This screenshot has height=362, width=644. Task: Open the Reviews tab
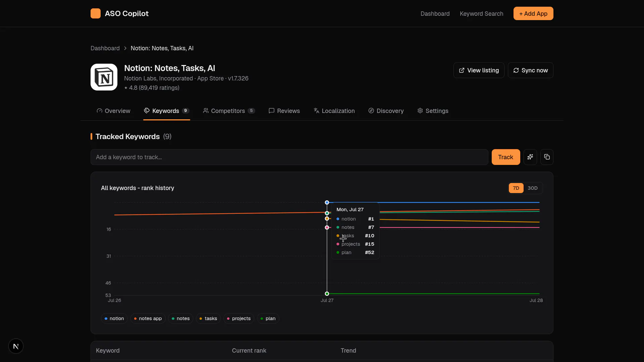(284, 111)
